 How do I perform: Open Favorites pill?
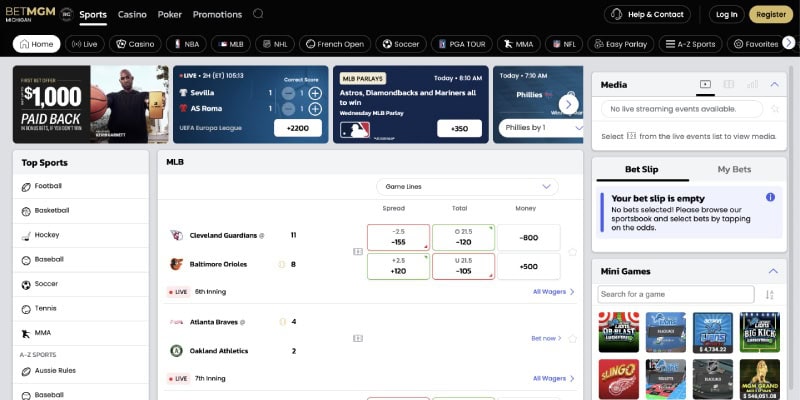pyautogui.click(x=756, y=44)
